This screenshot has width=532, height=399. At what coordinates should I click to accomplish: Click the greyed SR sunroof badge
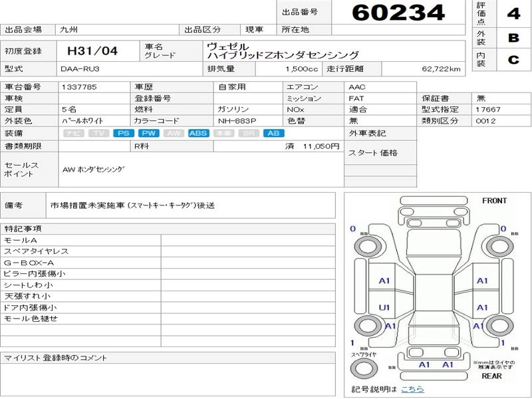point(249,134)
